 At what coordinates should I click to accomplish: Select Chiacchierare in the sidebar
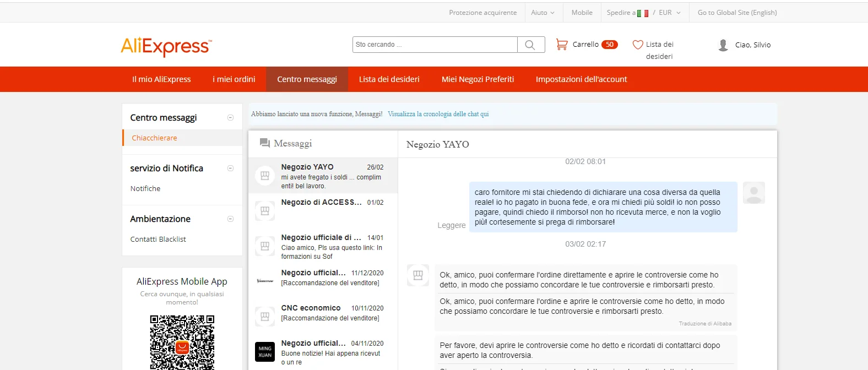[154, 138]
